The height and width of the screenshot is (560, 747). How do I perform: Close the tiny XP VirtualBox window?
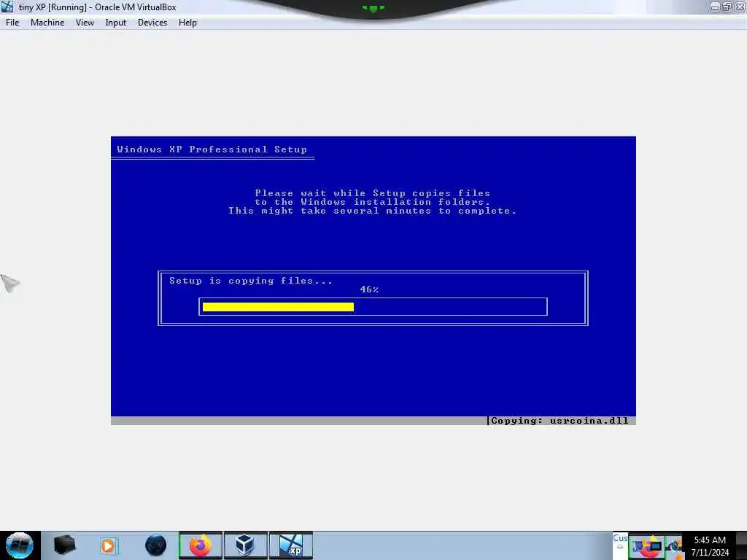click(x=740, y=7)
